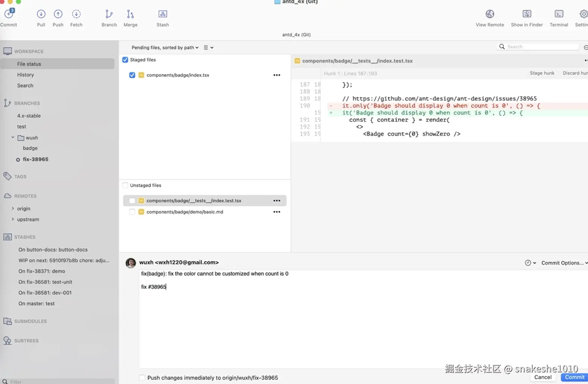
Task: Click the blue Commit button
Action: coord(574,377)
